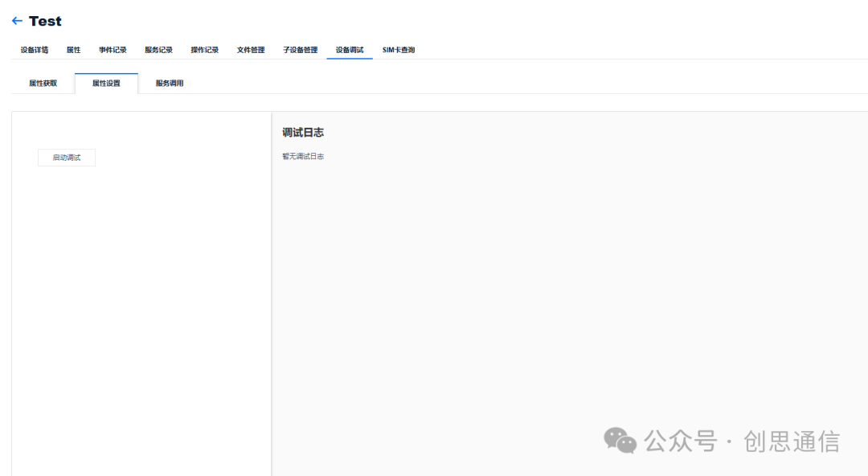868x476 pixels.
Task: Open the 事件记录 tab
Action: [x=113, y=50]
